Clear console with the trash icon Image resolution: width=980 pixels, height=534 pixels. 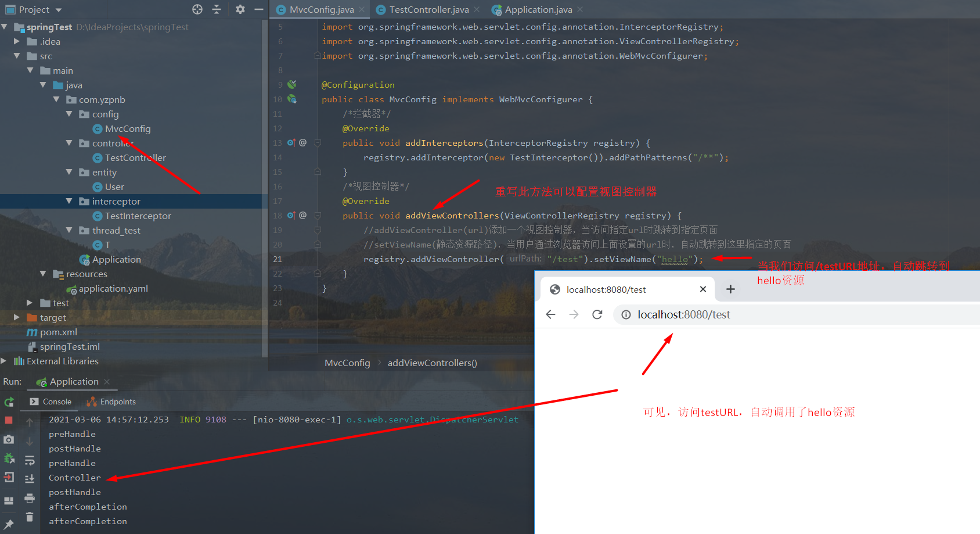30,517
